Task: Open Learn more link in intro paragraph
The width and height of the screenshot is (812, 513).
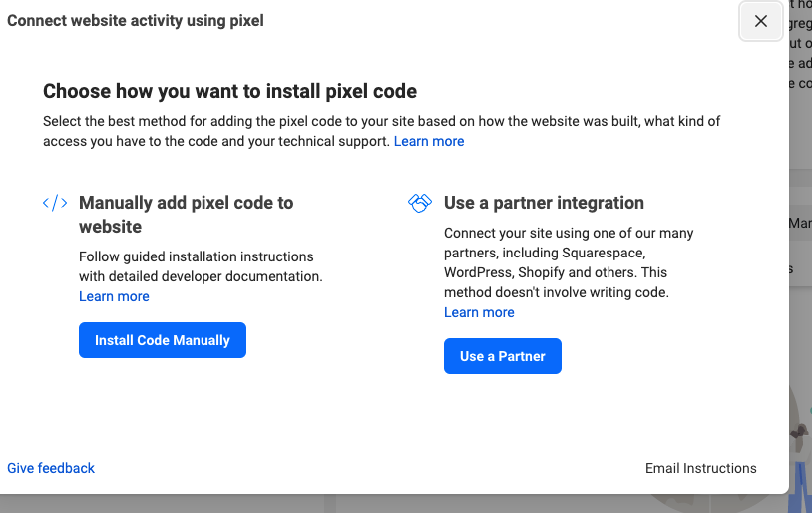Action: point(429,141)
